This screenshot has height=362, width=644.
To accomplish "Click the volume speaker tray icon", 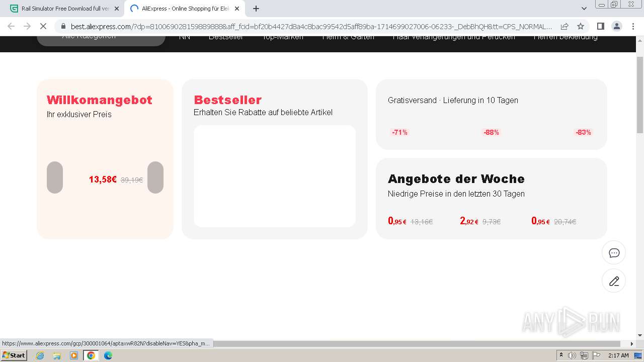I will tap(572, 355).
